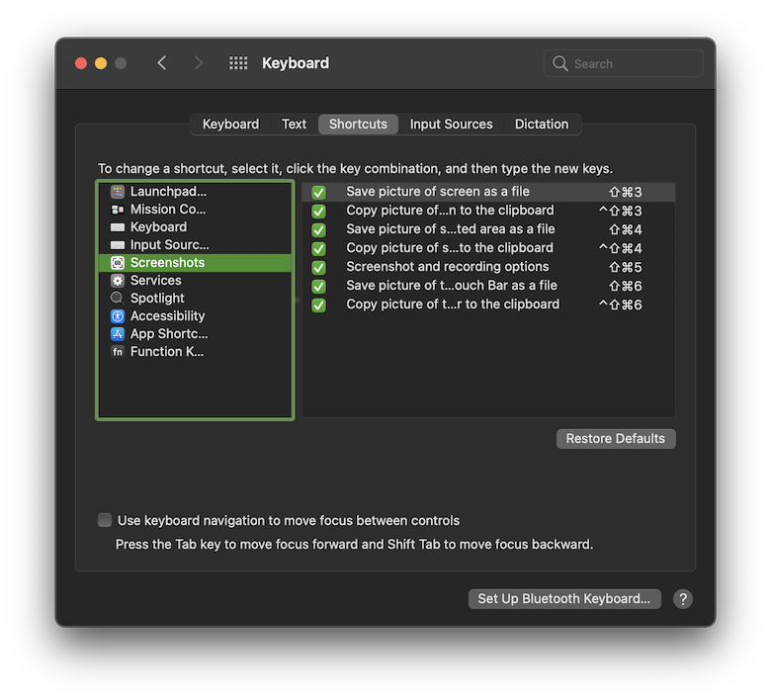Open the Dictation tab
The image size is (771, 700).
click(x=542, y=124)
